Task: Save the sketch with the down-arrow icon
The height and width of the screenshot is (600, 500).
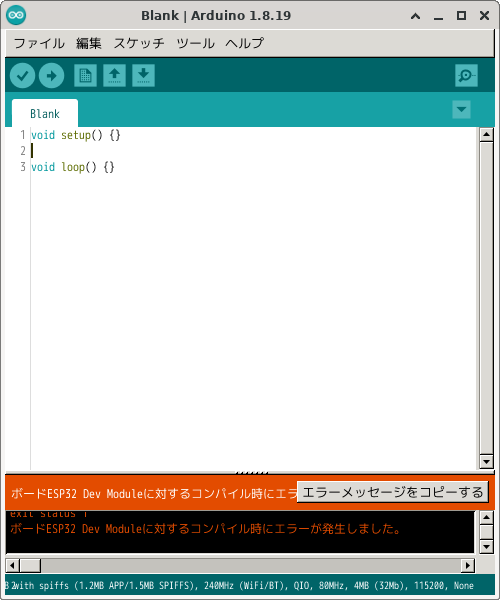Action: pyautogui.click(x=143, y=75)
